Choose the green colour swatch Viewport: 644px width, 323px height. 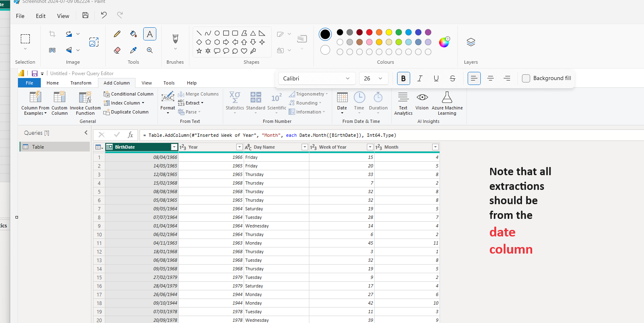[399, 32]
